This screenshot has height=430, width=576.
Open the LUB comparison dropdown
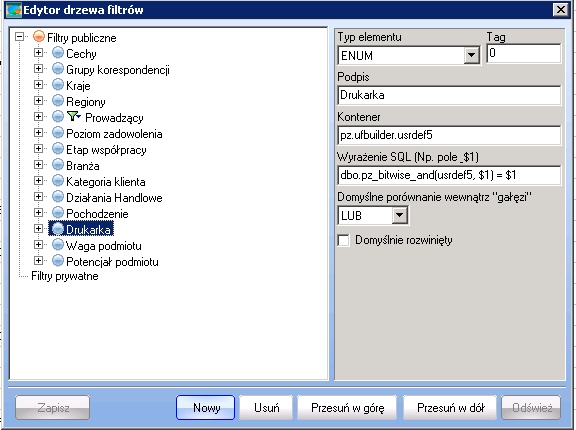400,215
